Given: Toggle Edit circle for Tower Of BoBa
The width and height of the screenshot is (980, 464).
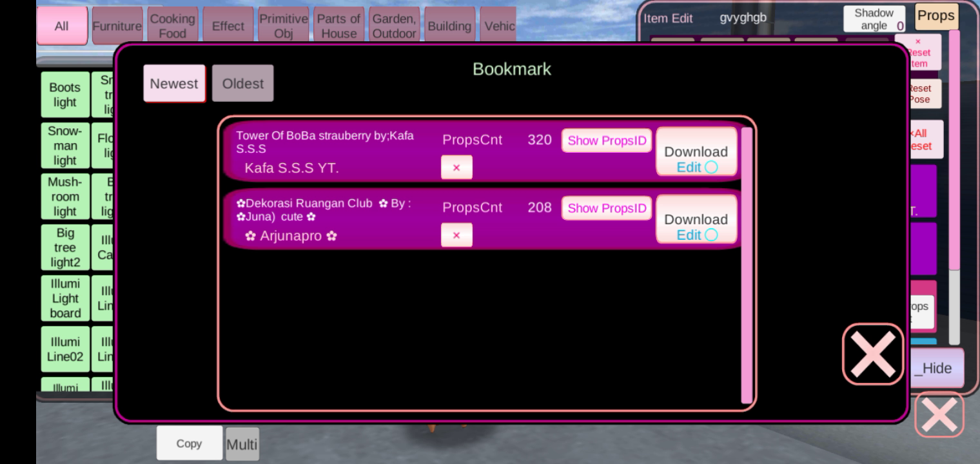Looking at the screenshot, I should (x=711, y=168).
